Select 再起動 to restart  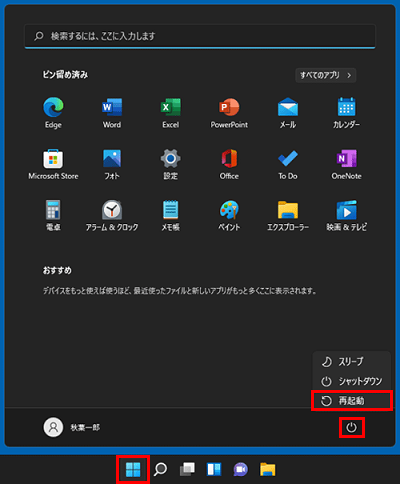pyautogui.click(x=352, y=401)
